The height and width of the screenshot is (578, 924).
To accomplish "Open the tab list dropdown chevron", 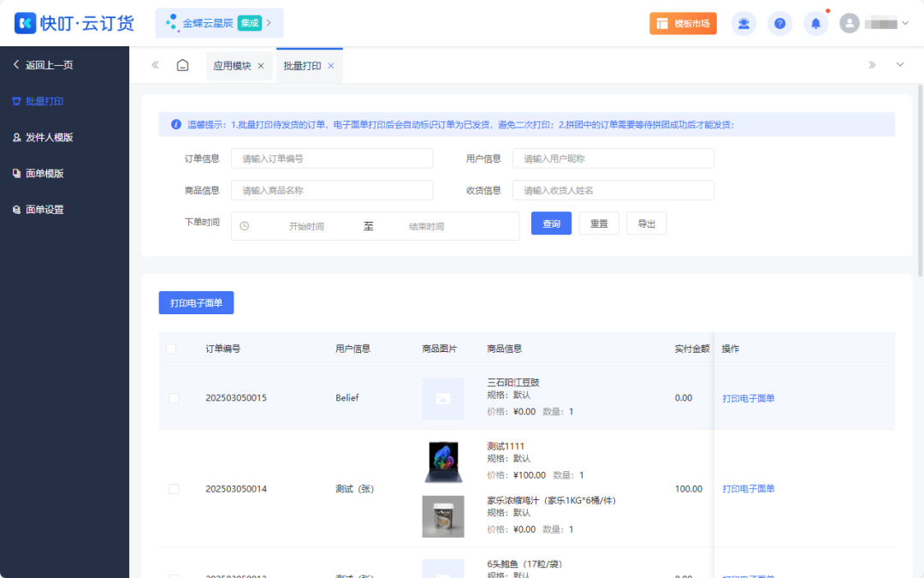I will 899,65.
